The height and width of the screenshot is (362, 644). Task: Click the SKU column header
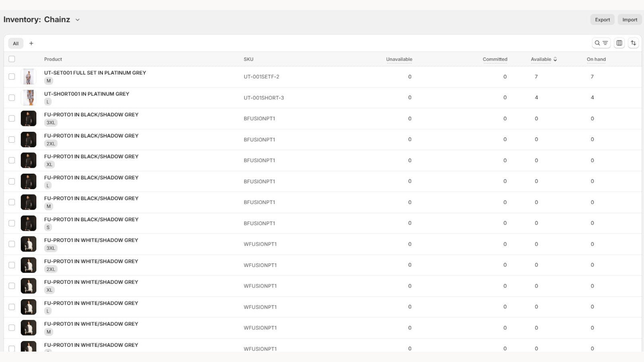click(x=248, y=59)
